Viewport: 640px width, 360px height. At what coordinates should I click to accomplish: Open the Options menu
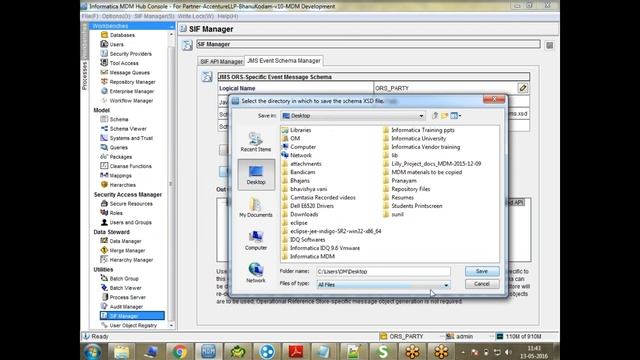point(116,16)
